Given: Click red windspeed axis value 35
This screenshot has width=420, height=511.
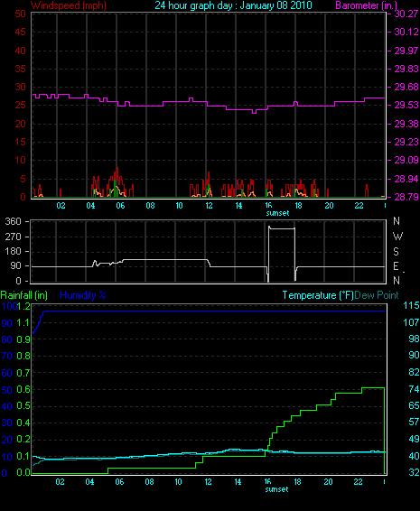Looking at the screenshot, I should (20, 69).
